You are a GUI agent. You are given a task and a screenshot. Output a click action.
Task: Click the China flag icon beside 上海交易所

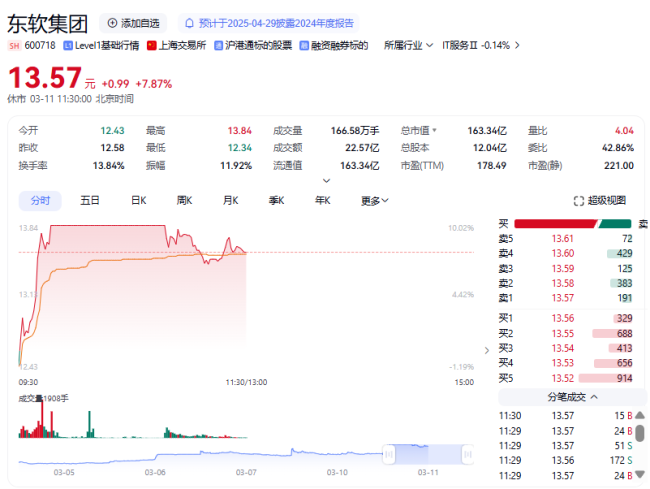click(x=152, y=46)
